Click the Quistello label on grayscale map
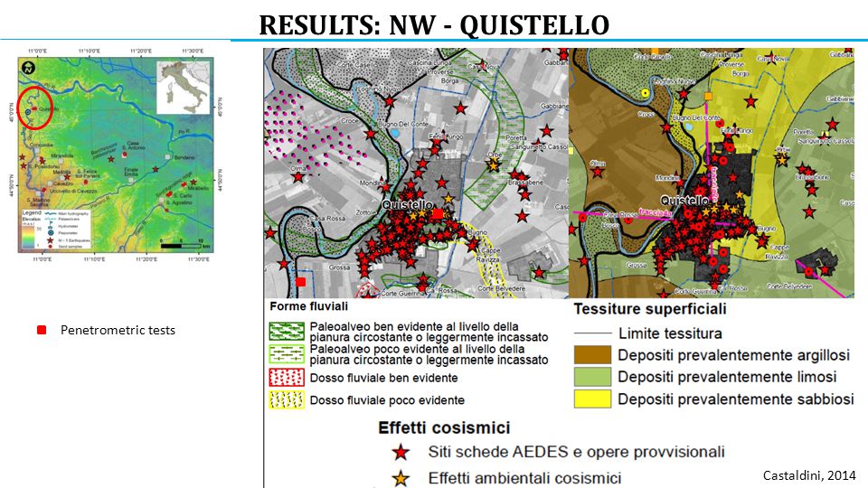868x488 pixels. [408, 205]
